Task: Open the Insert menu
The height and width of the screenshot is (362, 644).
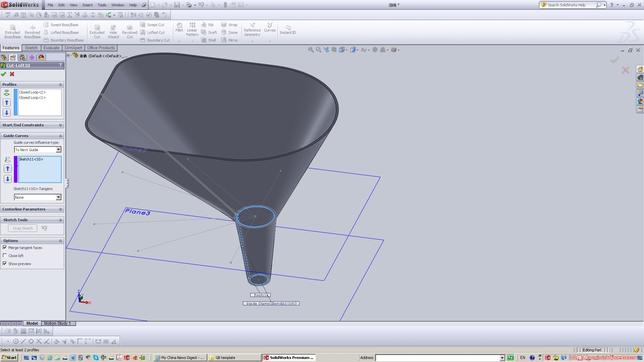Action: (x=87, y=5)
